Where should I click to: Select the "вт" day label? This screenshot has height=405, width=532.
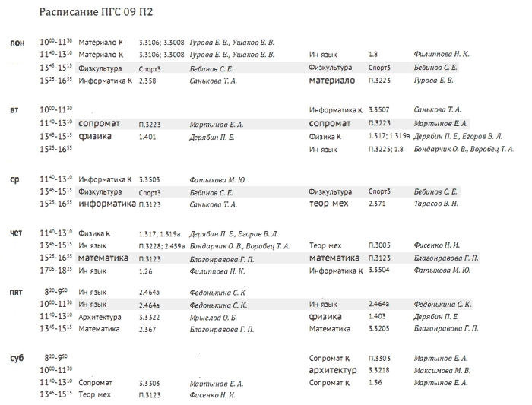click(x=14, y=110)
